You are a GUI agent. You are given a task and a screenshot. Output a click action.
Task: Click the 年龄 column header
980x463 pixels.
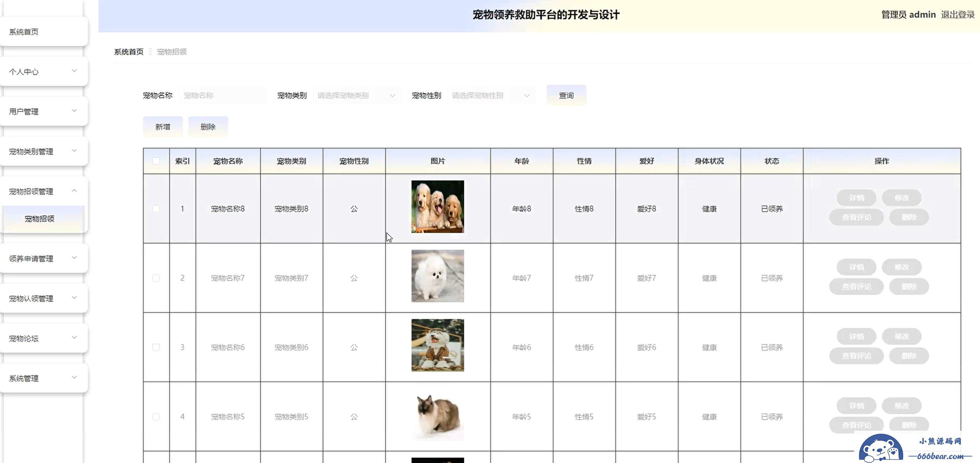[x=522, y=161]
